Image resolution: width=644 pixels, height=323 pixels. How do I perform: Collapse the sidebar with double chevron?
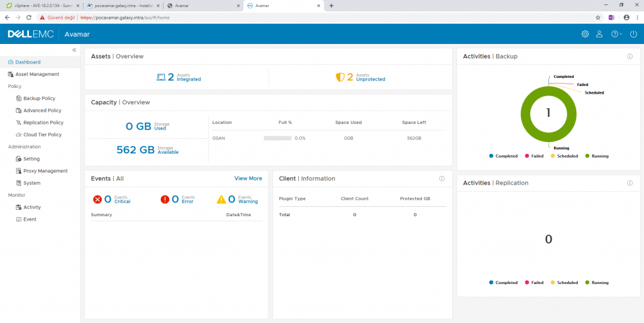[x=74, y=50]
